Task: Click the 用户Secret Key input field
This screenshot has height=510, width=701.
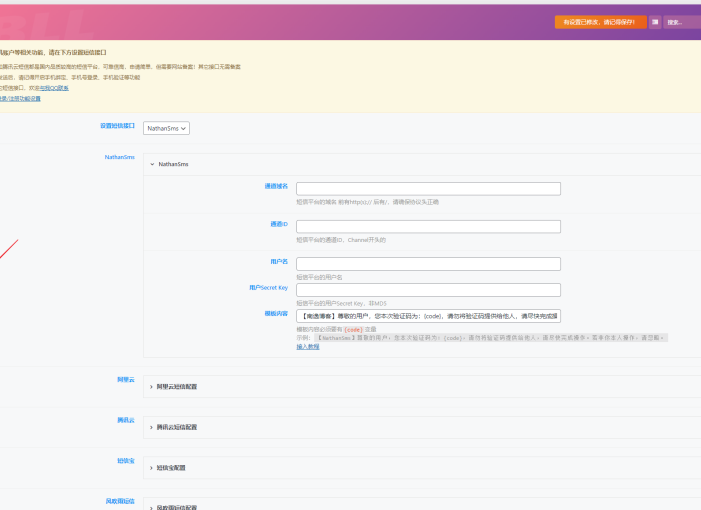Action: click(428, 290)
